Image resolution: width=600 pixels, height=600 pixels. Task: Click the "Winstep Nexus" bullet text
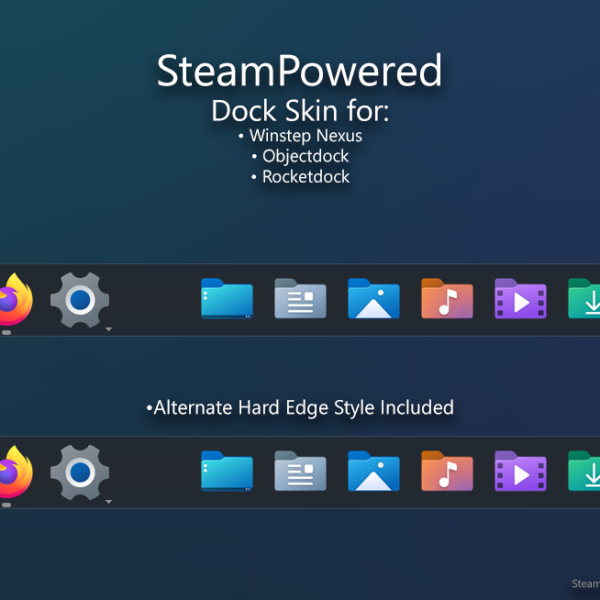(x=305, y=136)
